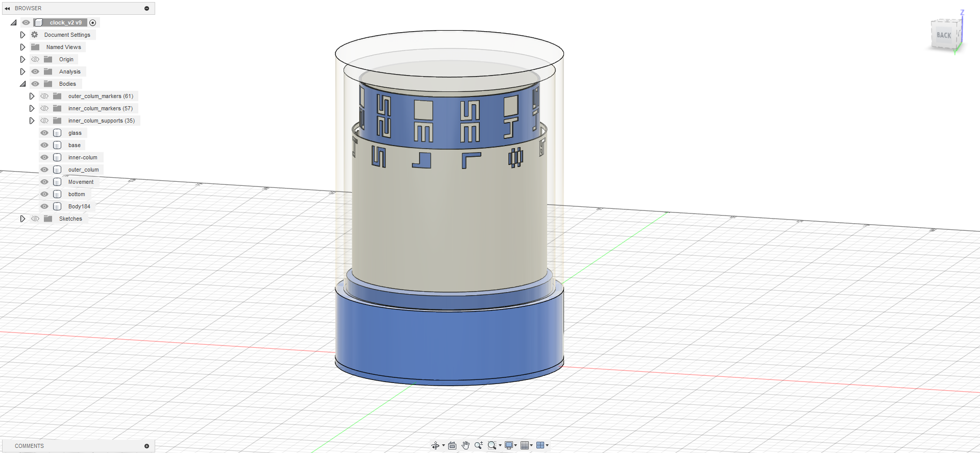Open the Zoom Window options arrow
The width and height of the screenshot is (980, 453).
pos(500,445)
